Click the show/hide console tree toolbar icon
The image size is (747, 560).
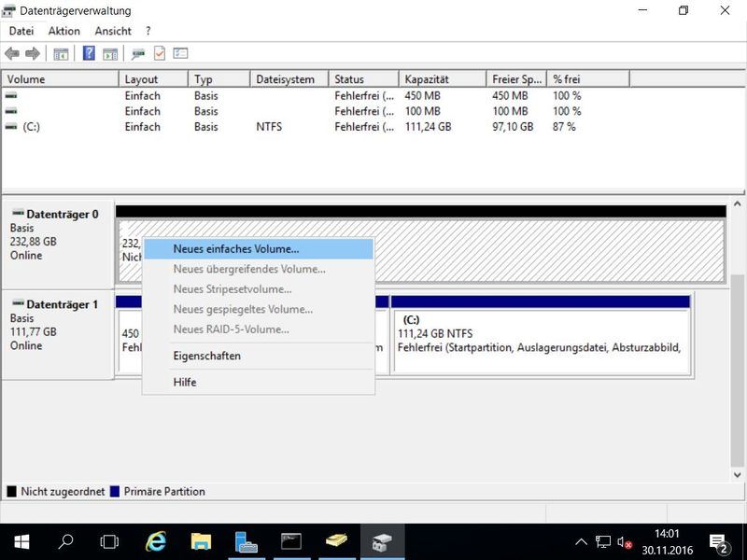pyautogui.click(x=61, y=54)
